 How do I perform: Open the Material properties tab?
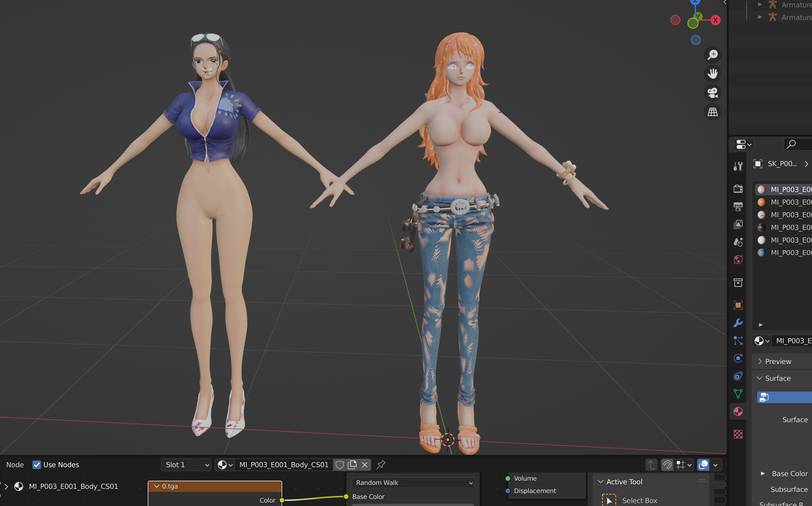click(738, 411)
